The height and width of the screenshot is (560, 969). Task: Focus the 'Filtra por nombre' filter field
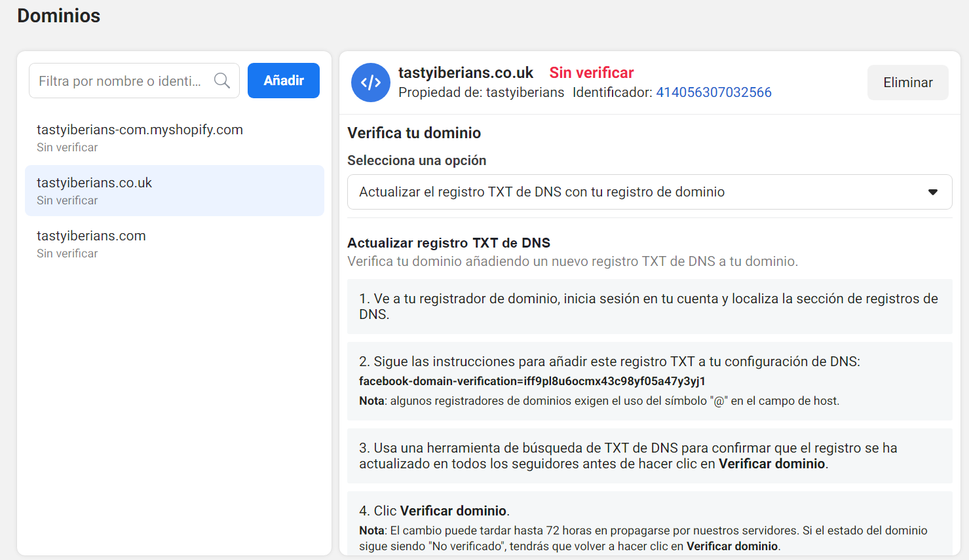[121, 81]
